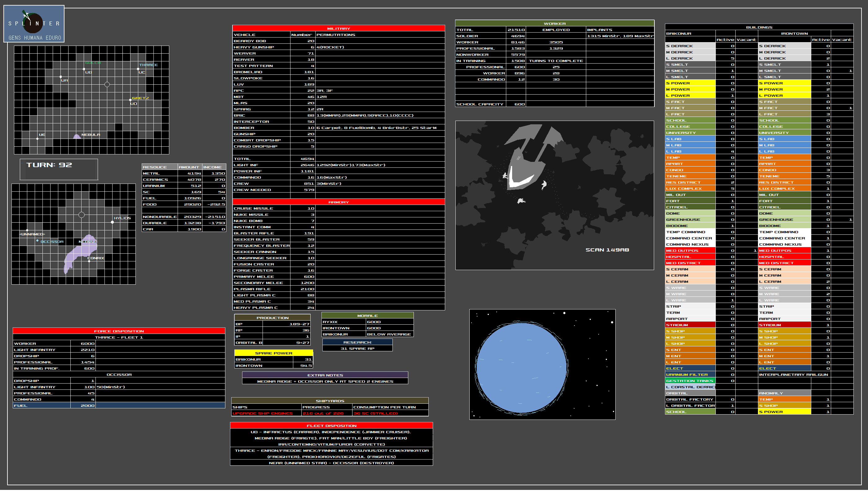The height and width of the screenshot is (493, 868).
Task: Click the FORCE DISPOSITION header bar
Action: (119, 331)
